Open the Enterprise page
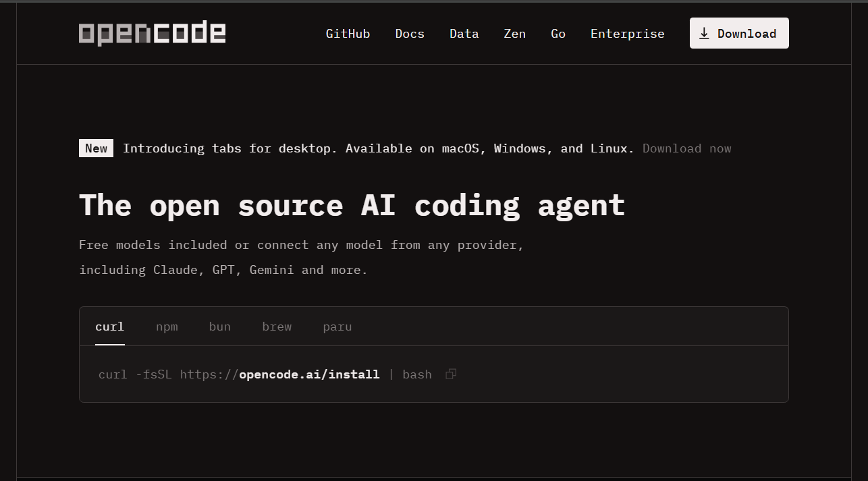 [x=628, y=34]
